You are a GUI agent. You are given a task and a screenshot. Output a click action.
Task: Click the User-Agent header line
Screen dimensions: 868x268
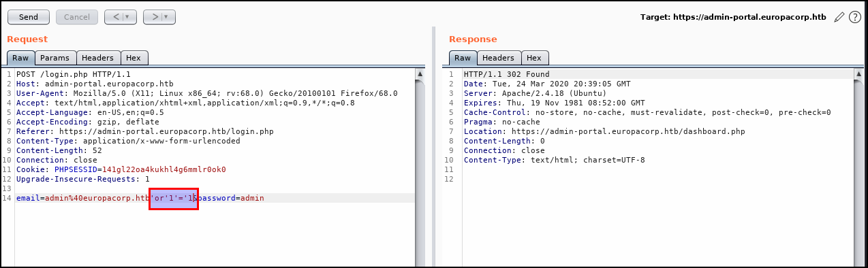(x=206, y=93)
